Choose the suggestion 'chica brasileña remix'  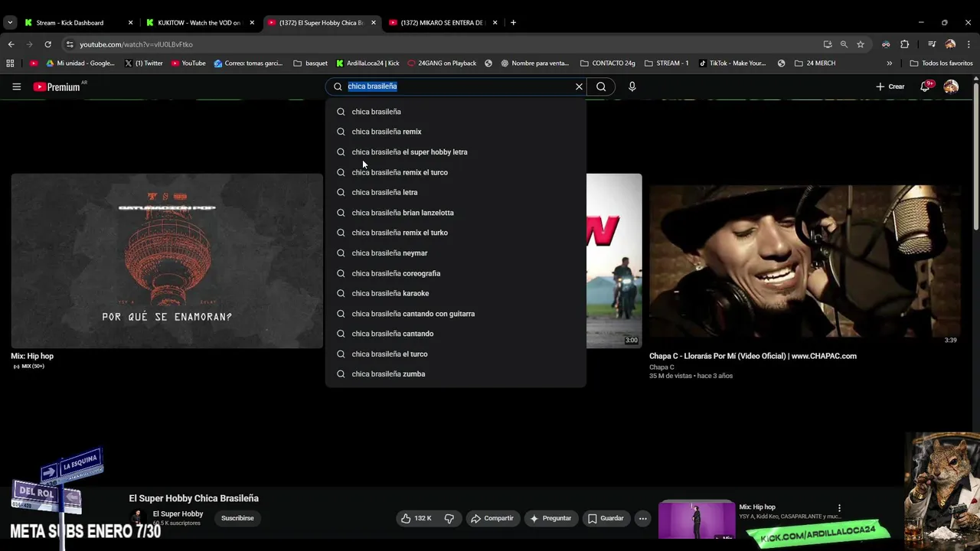[456, 132]
